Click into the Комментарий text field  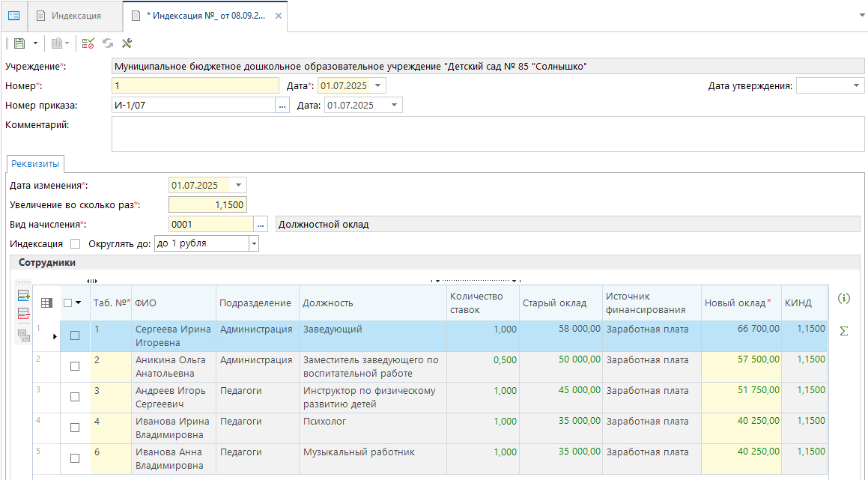[x=487, y=135]
